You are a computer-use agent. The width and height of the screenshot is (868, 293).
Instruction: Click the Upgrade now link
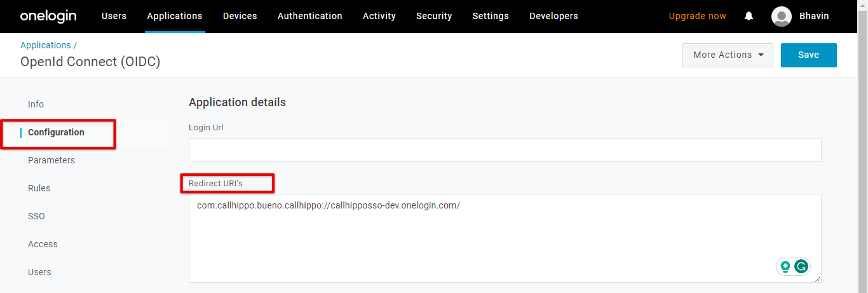click(x=698, y=16)
